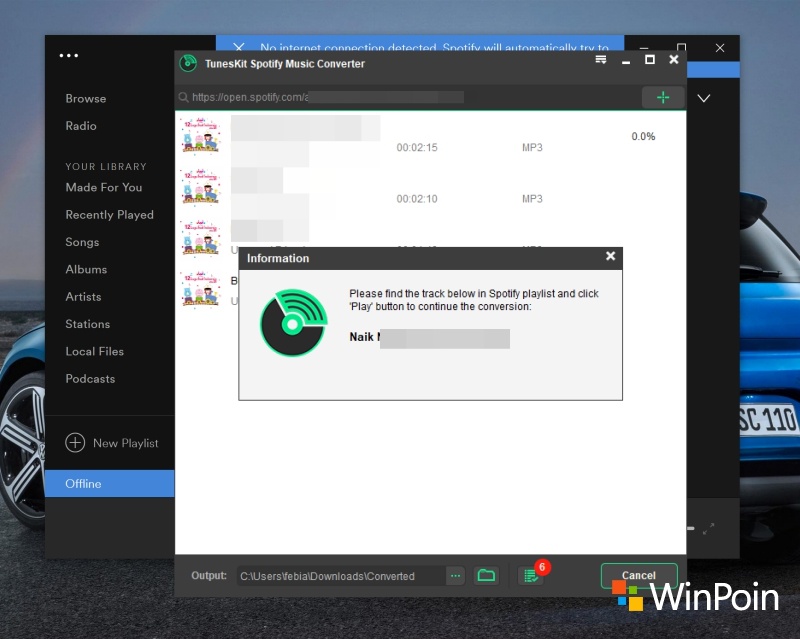
Task: Open the Podcasts section in the sidebar
Action: pos(90,379)
